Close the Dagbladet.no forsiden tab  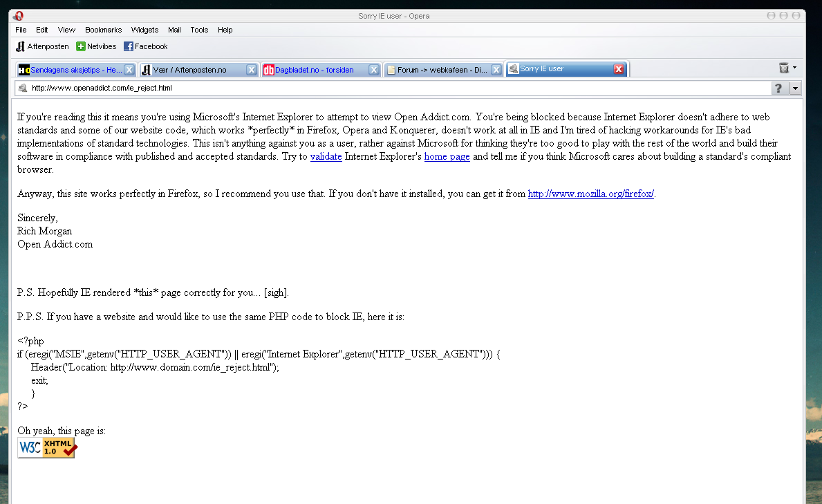(x=374, y=70)
